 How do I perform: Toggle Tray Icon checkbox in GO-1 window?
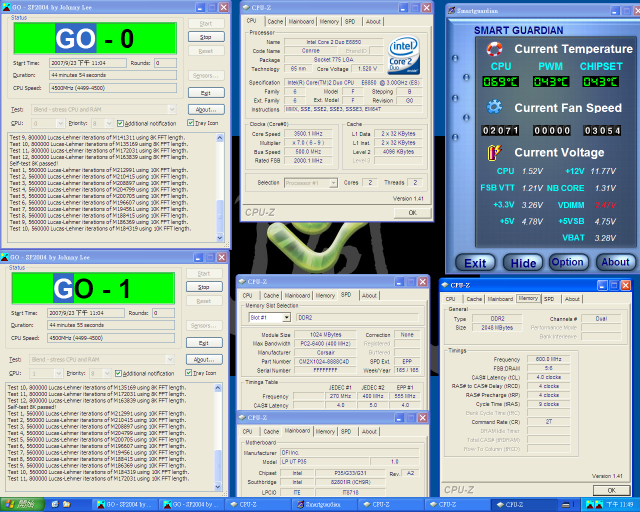(x=201, y=373)
